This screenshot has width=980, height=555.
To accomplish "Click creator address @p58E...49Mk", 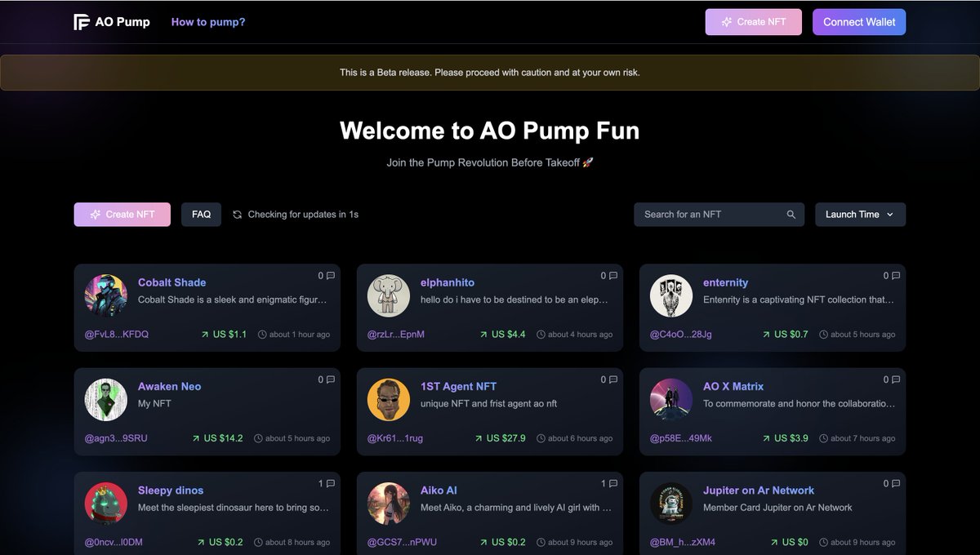I will (x=681, y=438).
